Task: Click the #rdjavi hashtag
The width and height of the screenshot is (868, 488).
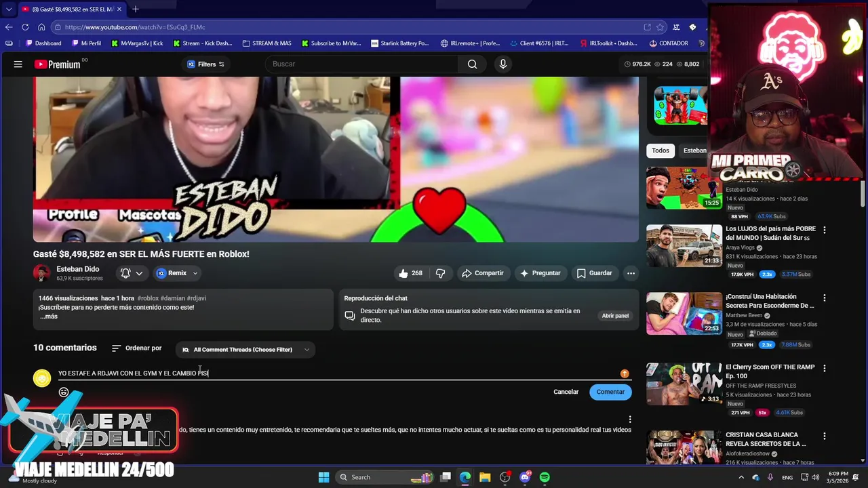Action: 197,298
